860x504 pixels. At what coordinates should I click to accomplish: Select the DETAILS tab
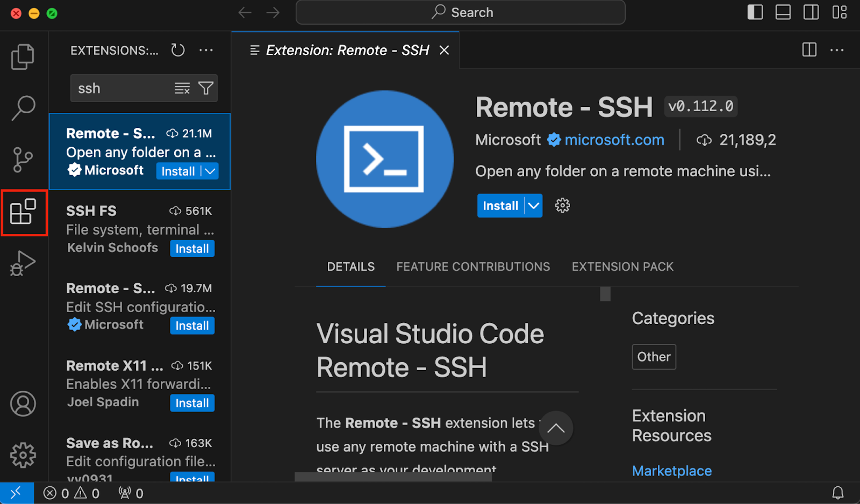pos(351,267)
